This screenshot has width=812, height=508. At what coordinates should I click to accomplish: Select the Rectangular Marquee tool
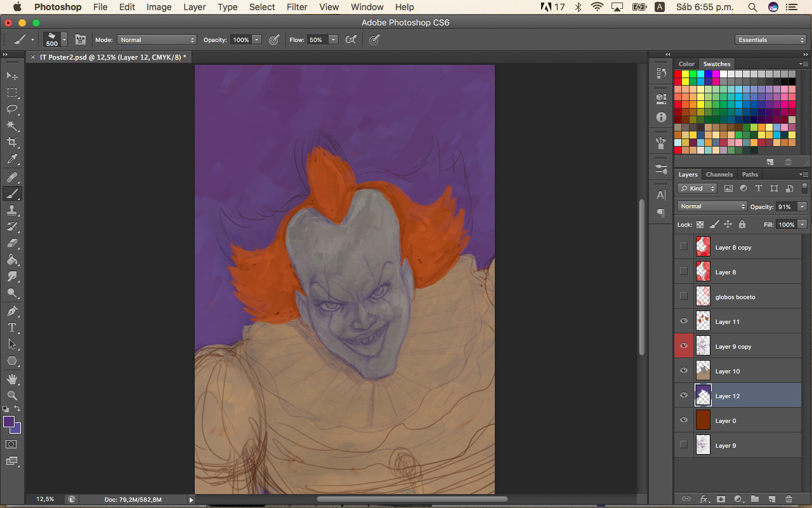(12, 93)
